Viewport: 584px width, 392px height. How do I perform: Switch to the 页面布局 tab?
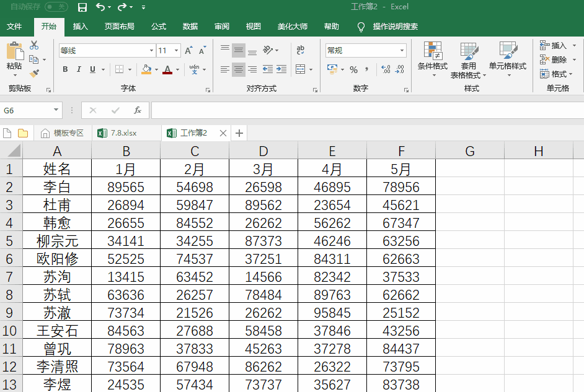point(119,27)
